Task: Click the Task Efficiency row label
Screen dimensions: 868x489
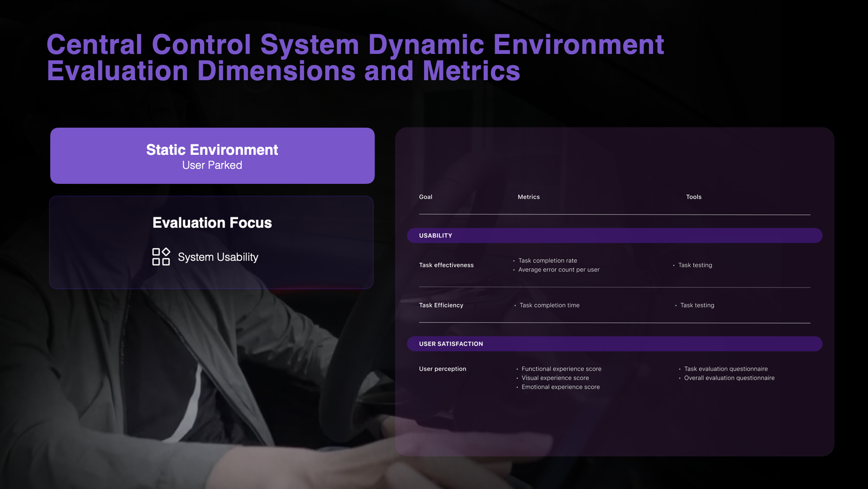Action: click(441, 305)
